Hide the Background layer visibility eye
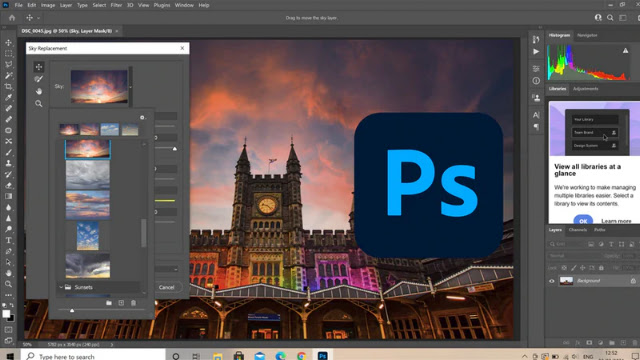This screenshot has width=640, height=360. tap(551, 281)
